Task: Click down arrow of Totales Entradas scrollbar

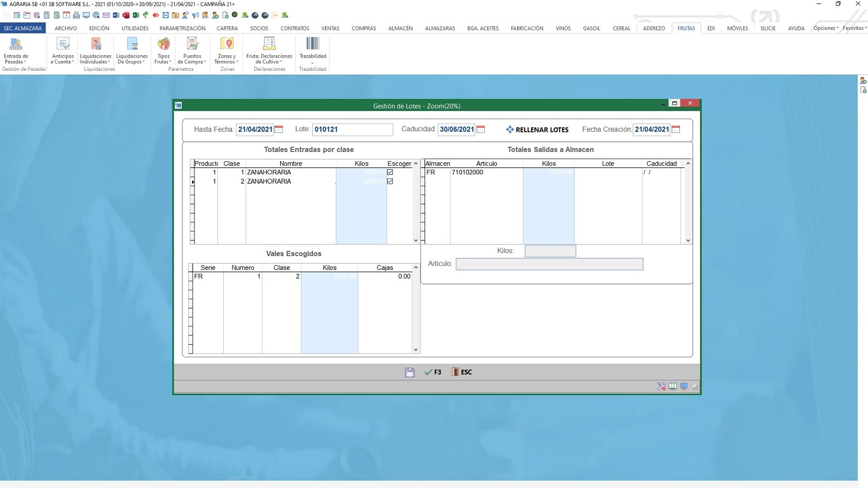Action: (416, 241)
